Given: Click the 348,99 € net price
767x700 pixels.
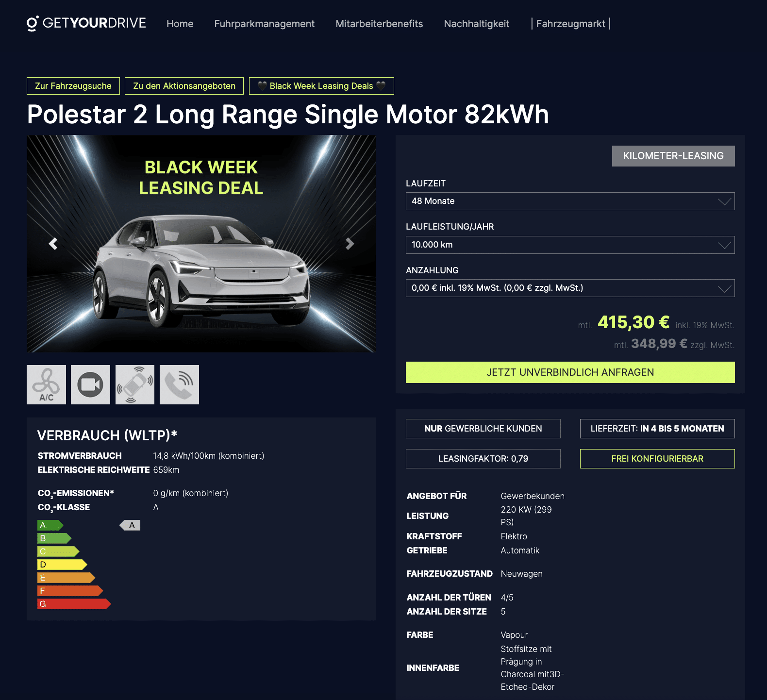Looking at the screenshot, I should (659, 344).
